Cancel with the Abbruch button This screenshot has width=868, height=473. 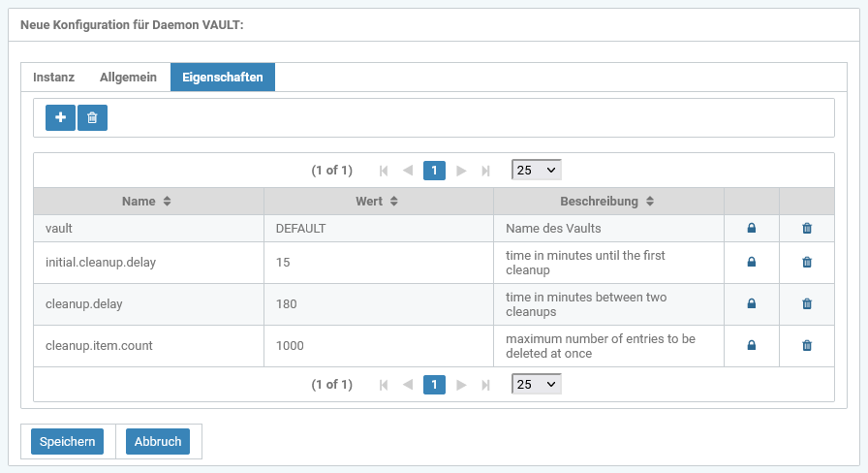click(x=158, y=442)
